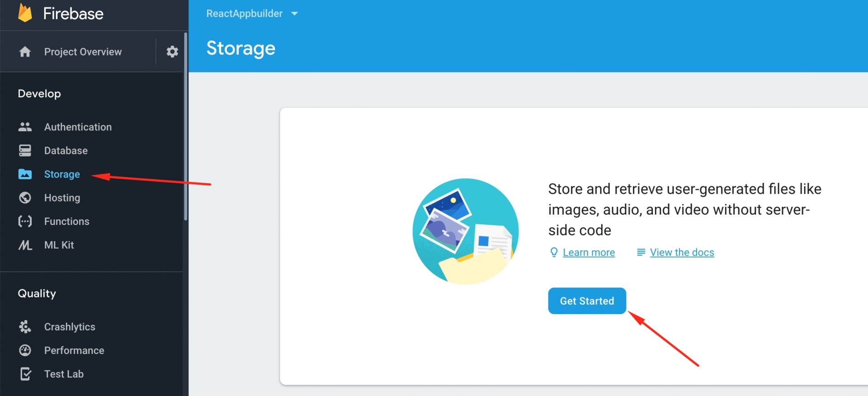Click the ML Kit icon

(x=25, y=245)
